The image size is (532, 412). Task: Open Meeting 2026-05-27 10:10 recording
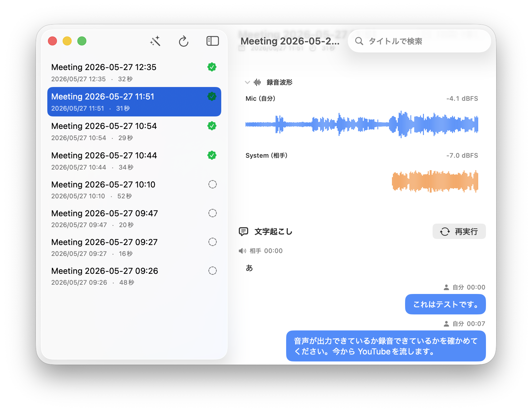[134, 190]
